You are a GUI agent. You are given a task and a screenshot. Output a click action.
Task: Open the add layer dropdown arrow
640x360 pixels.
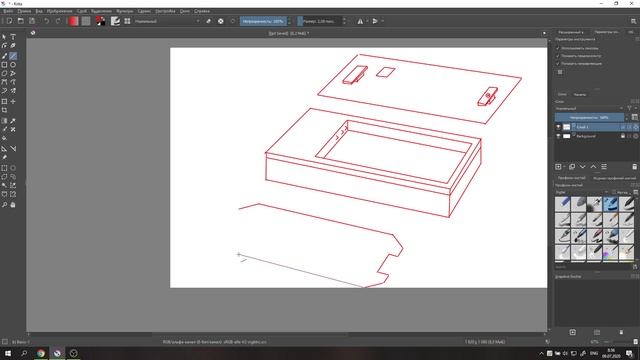pos(564,167)
